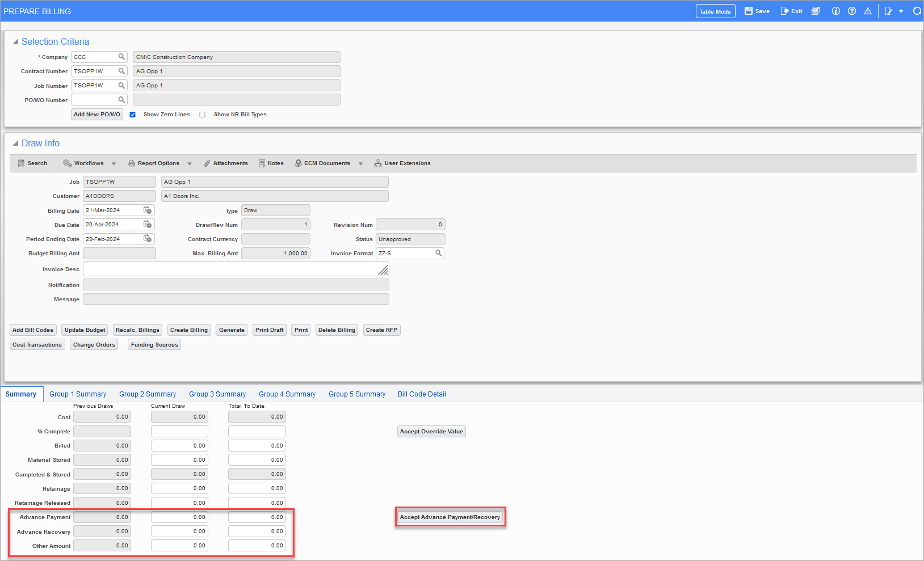Viewport: 924px width, 561px height.
Task: Open the information icon in the header
Action: 835,11
